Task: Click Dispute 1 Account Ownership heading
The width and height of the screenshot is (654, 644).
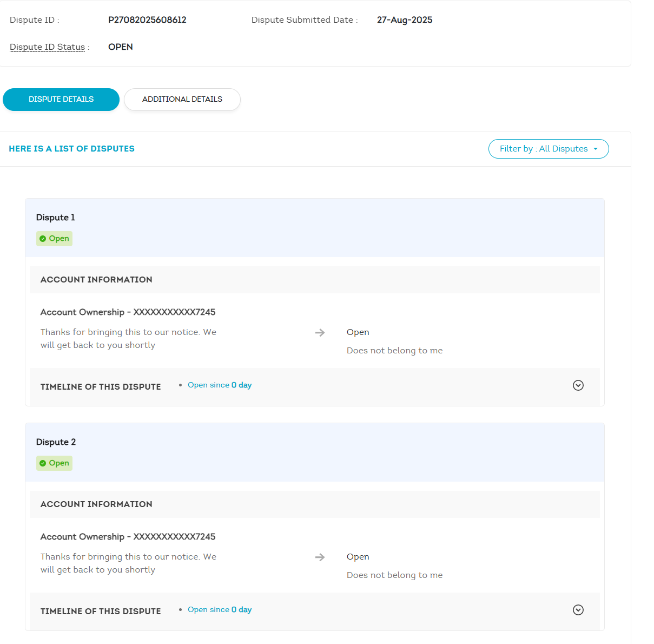Action: click(128, 312)
